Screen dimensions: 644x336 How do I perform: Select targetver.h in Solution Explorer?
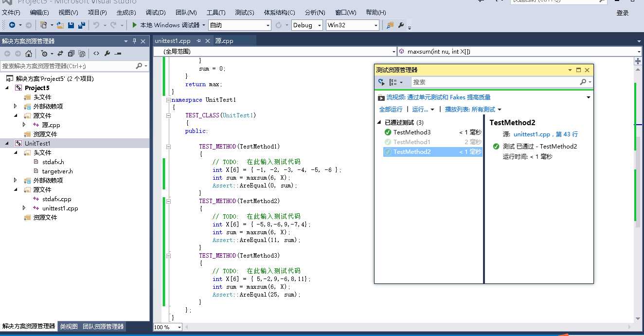[57, 171]
